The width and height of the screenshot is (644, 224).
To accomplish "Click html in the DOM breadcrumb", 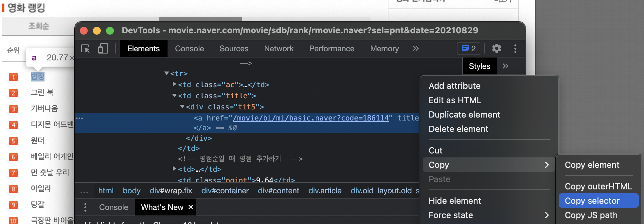I will tap(106, 191).
